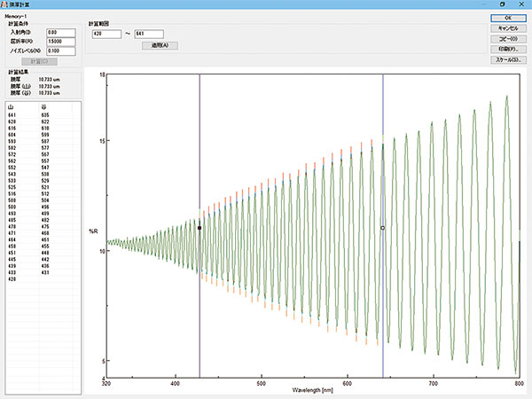Select peak value 525 in the list

[12, 187]
